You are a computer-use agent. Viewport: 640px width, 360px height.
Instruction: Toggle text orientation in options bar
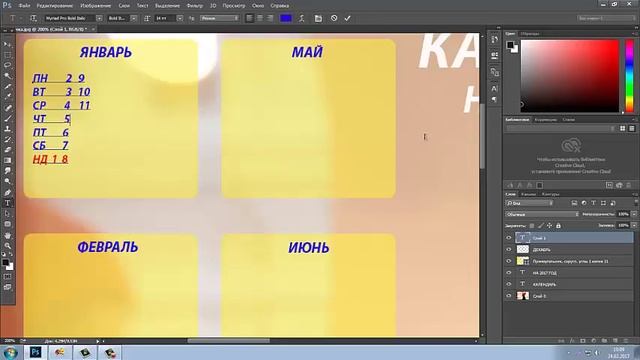pyautogui.click(x=33, y=18)
